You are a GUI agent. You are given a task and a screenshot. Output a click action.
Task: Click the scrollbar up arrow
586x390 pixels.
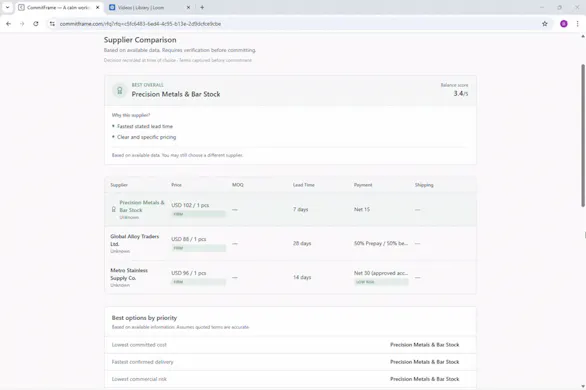583,36
